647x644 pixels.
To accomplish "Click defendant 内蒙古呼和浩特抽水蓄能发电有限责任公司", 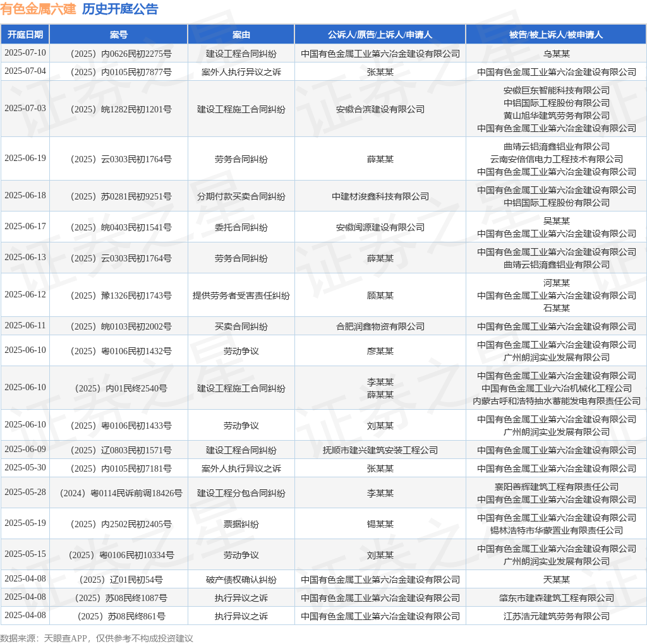I will pos(556,401).
